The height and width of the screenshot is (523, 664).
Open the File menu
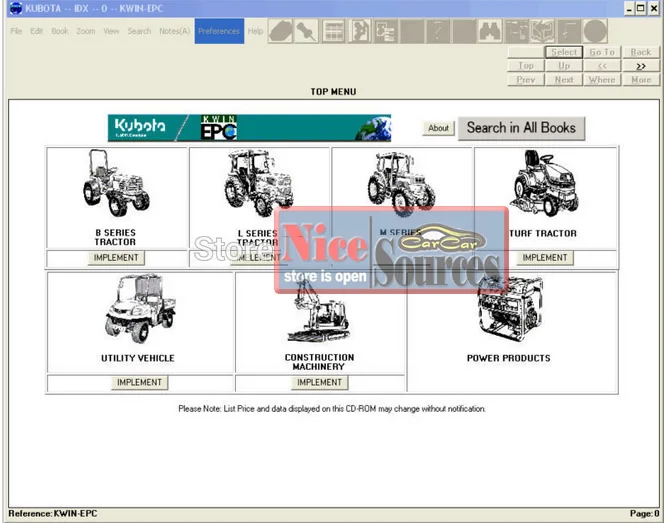pyautogui.click(x=16, y=31)
